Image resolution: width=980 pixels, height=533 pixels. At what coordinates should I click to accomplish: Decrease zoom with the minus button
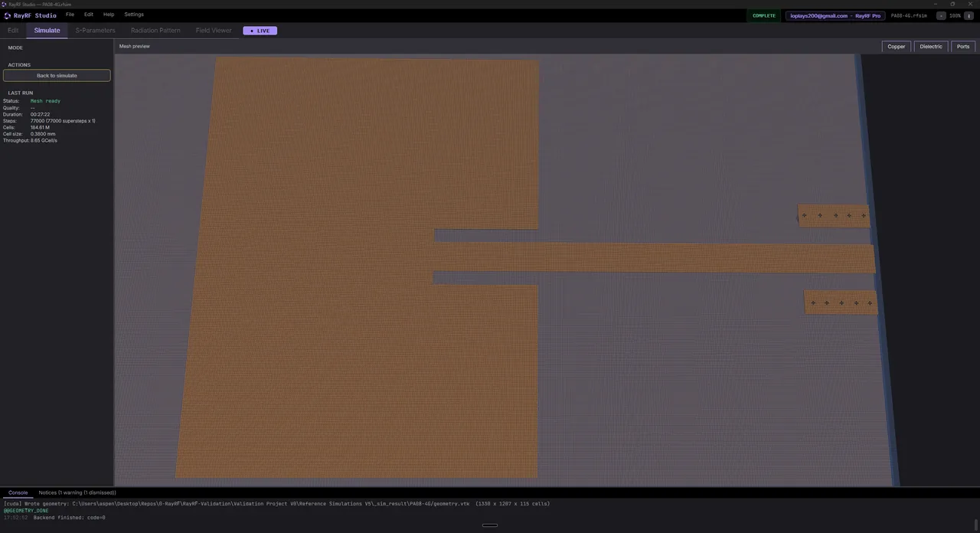(941, 15)
